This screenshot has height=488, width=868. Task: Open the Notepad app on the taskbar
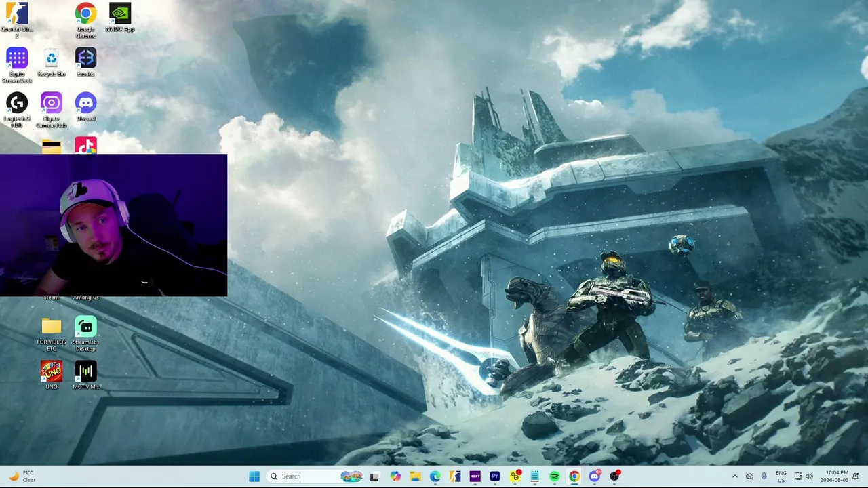(x=535, y=476)
